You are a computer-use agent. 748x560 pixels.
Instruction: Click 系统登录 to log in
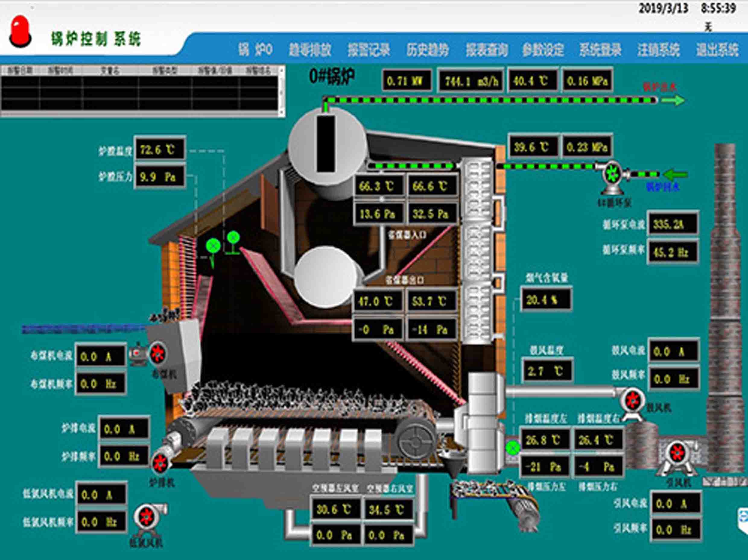[x=600, y=50]
